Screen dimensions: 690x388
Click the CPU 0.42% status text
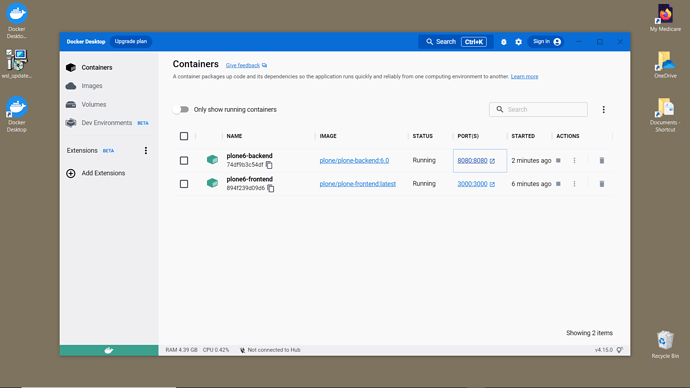(216, 350)
